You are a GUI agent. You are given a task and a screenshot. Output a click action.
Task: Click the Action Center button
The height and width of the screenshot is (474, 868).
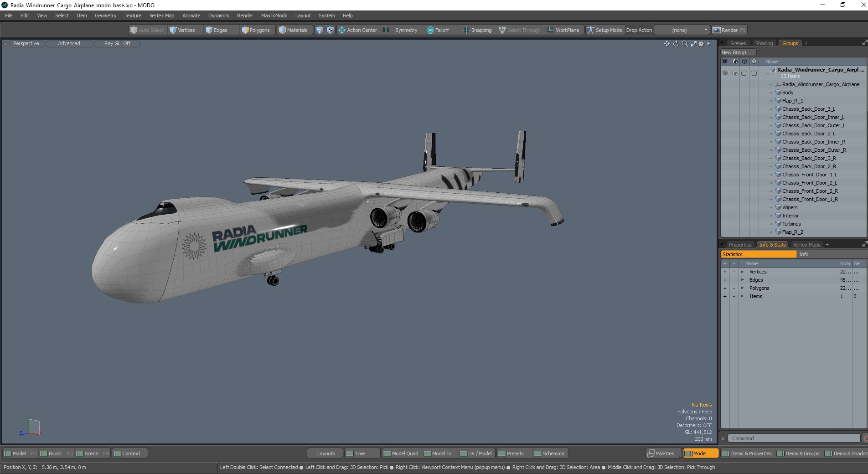coord(358,30)
